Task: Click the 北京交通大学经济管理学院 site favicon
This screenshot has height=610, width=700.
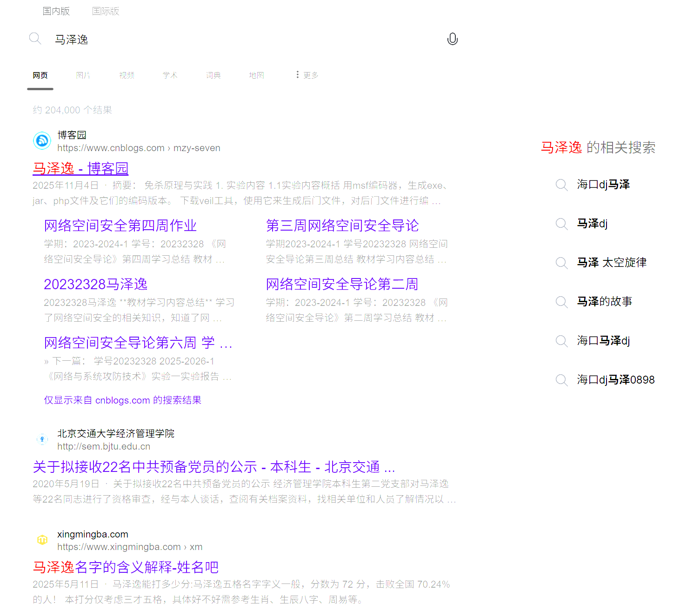Action: (x=42, y=439)
